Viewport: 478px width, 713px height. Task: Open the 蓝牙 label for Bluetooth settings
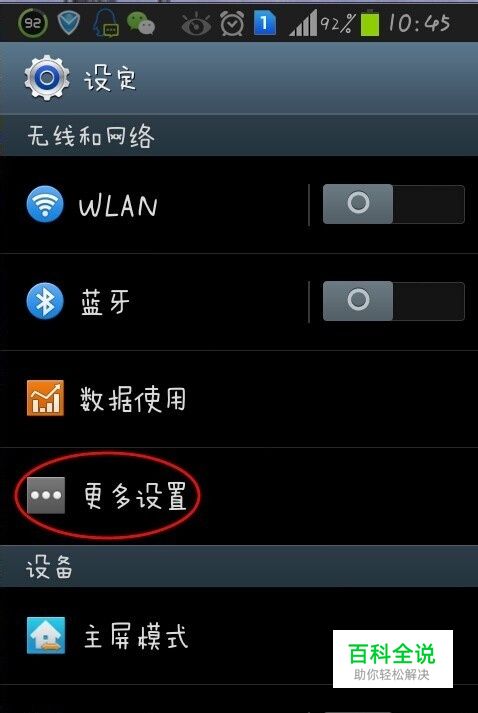point(105,302)
